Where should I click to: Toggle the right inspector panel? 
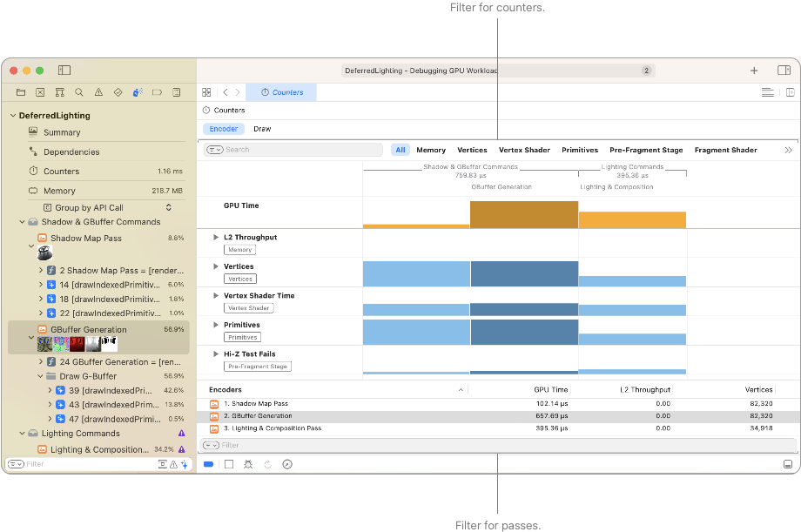tap(784, 71)
